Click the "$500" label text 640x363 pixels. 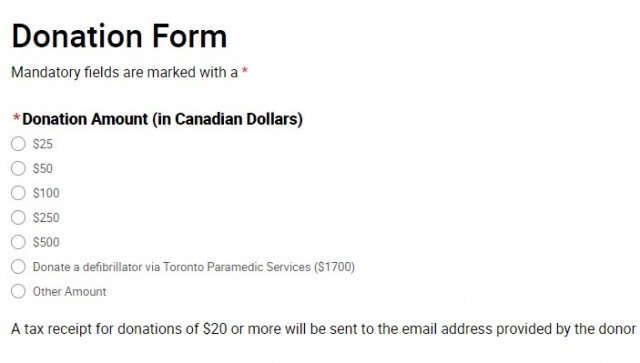click(46, 242)
